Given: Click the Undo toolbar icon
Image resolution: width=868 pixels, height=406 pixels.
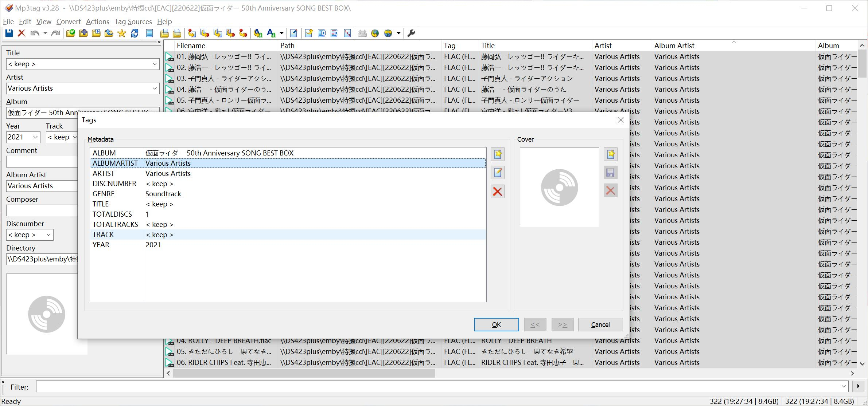Looking at the screenshot, I should [x=35, y=33].
